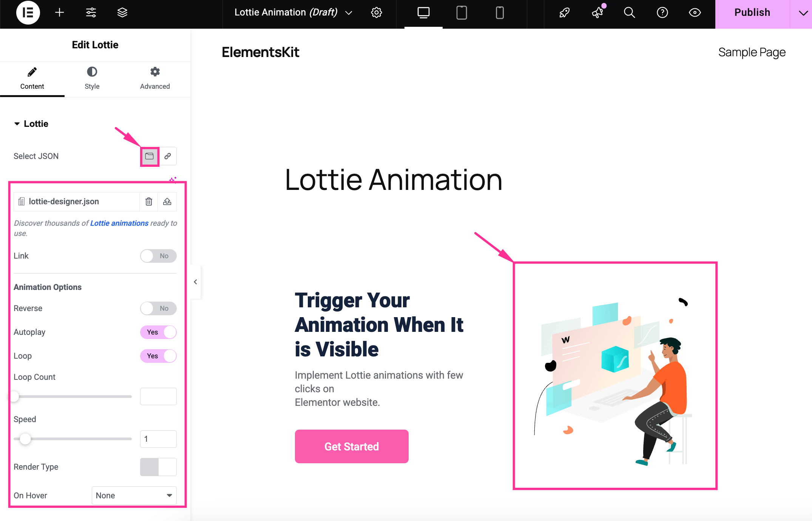The width and height of the screenshot is (812, 521).
Task: Turn off the Loop toggle
Action: [158, 356]
